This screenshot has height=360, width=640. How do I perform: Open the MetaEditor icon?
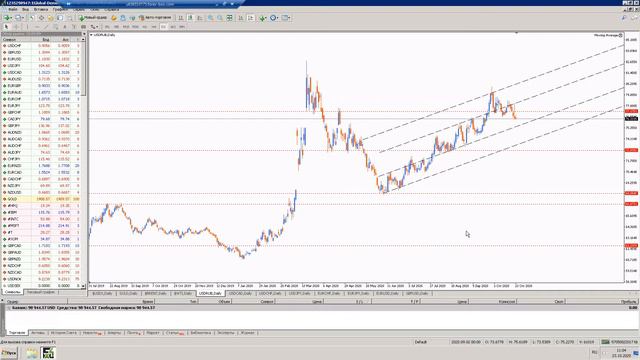pyautogui.click(x=114, y=18)
